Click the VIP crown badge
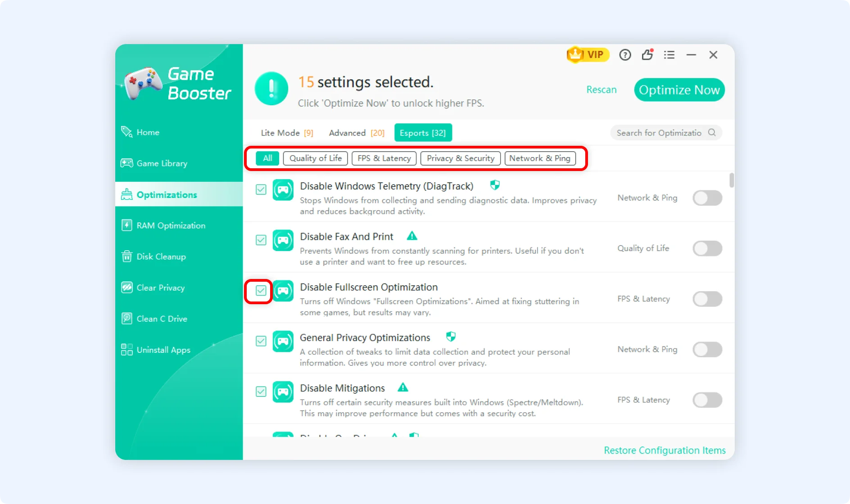The width and height of the screenshot is (850, 504). pyautogui.click(x=588, y=55)
